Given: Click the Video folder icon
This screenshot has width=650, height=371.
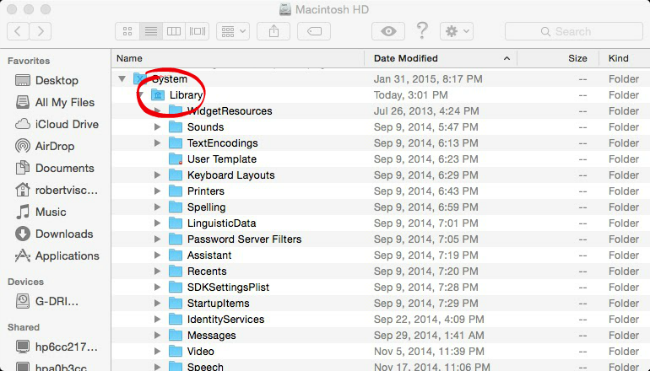Looking at the screenshot, I should 176,351.
